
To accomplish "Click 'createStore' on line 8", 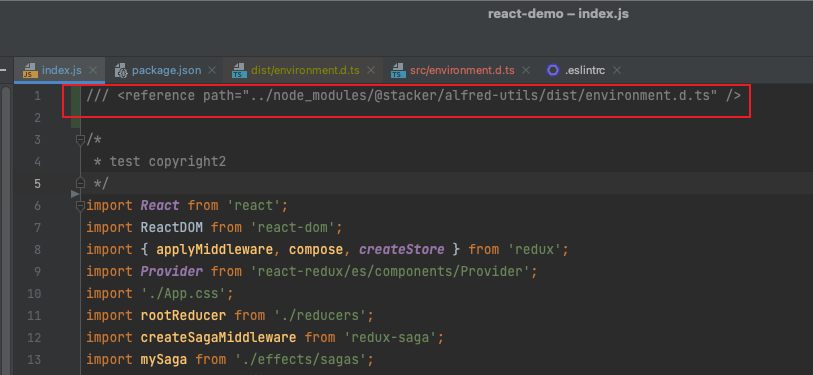I will tap(401, 249).
